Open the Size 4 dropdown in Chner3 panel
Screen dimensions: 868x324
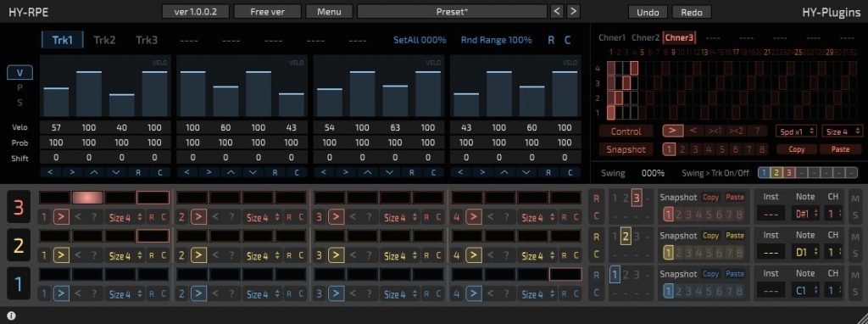click(x=842, y=131)
